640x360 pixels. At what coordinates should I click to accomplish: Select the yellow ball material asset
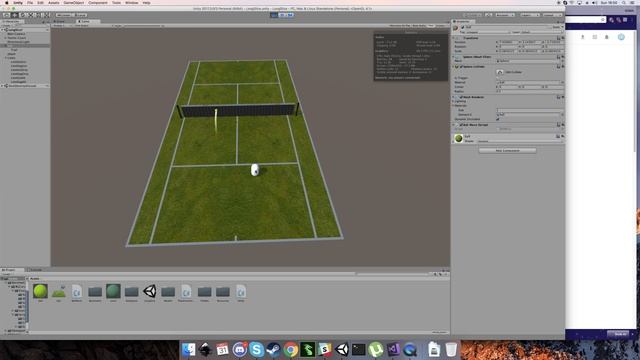click(40, 291)
